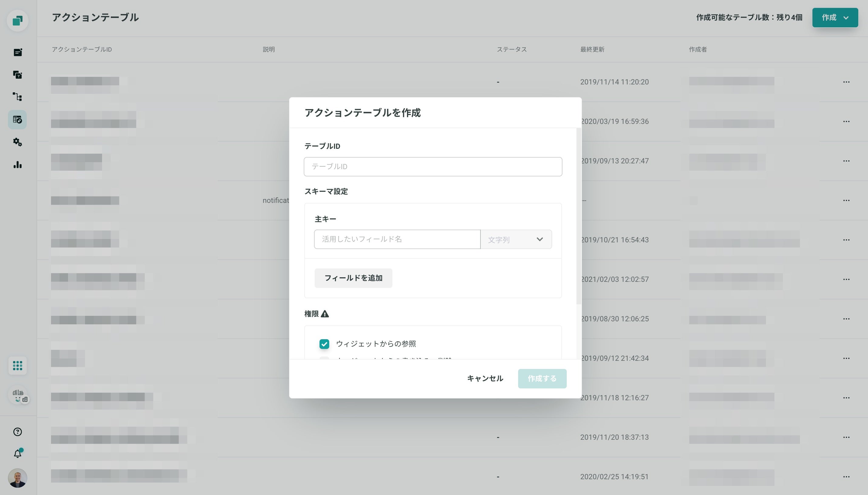868x495 pixels.
Task: Open the notification bell icon
Action: pyautogui.click(x=18, y=453)
